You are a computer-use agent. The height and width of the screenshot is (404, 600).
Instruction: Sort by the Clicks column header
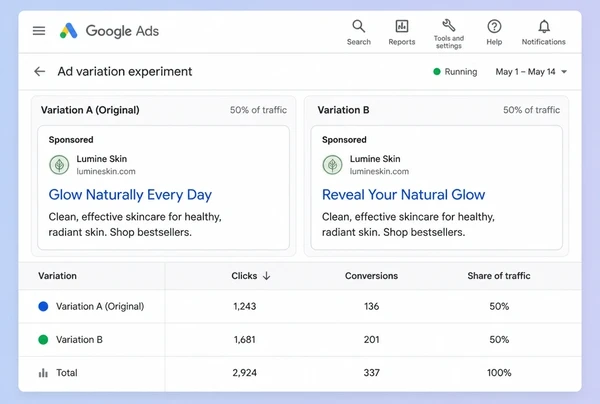pyautogui.click(x=244, y=276)
